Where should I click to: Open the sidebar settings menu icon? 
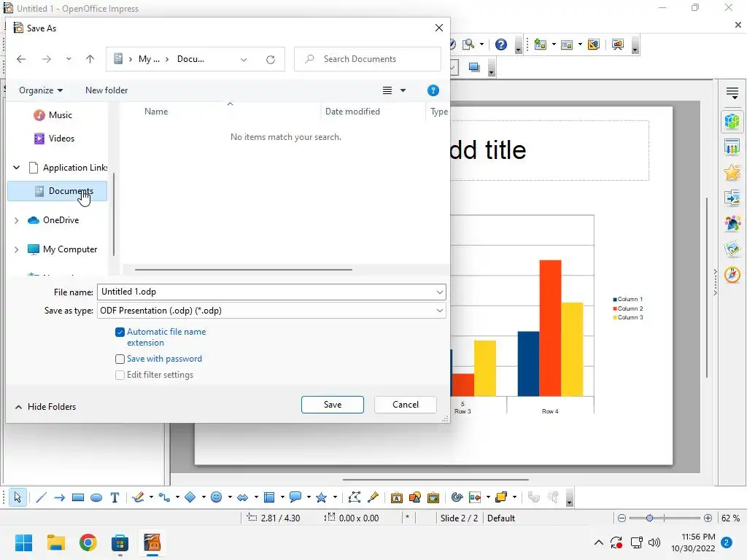tap(732, 93)
